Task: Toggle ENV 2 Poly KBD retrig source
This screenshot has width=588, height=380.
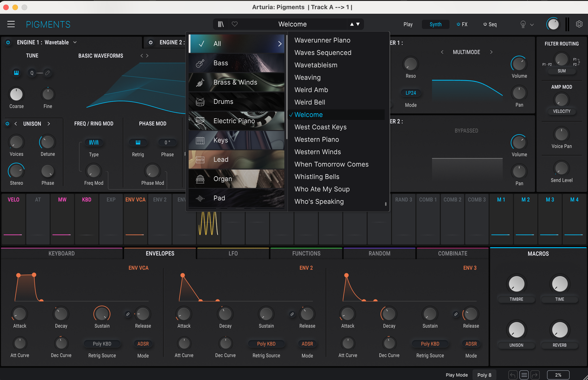Action: (266, 344)
